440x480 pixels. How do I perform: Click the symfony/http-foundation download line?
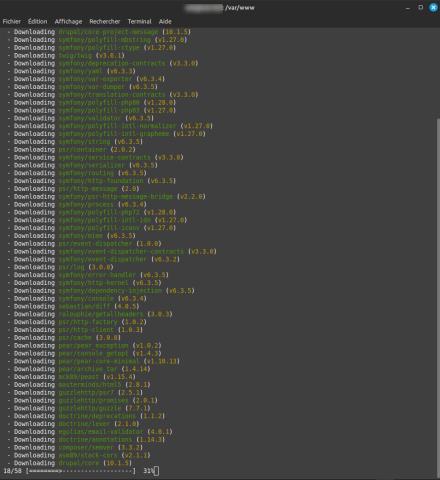coord(91,181)
